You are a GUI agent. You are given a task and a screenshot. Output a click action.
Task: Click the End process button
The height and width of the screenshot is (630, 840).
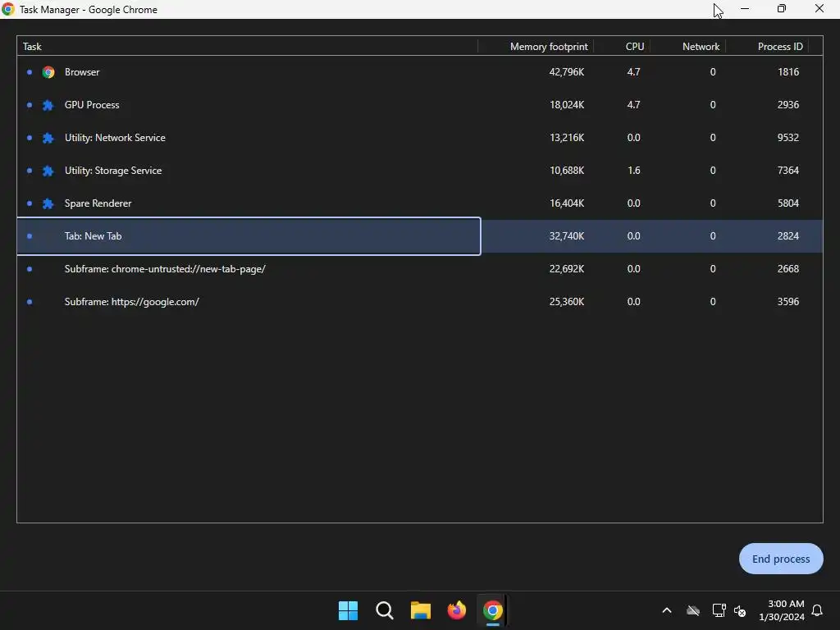(x=781, y=559)
